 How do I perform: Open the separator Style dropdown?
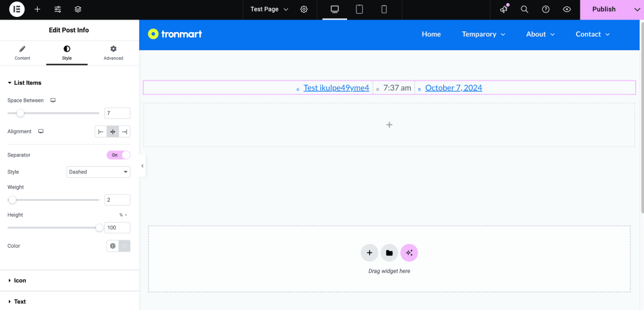98,172
